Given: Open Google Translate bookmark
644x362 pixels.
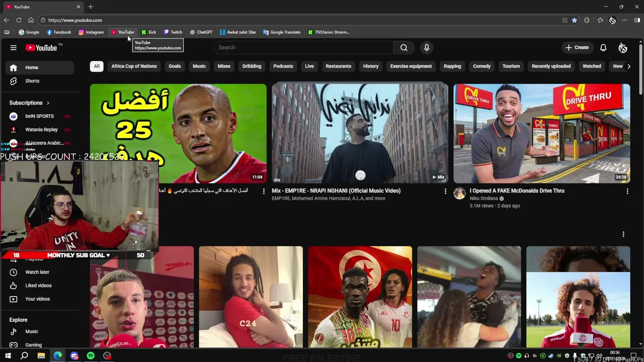Looking at the screenshot, I should tap(282, 32).
